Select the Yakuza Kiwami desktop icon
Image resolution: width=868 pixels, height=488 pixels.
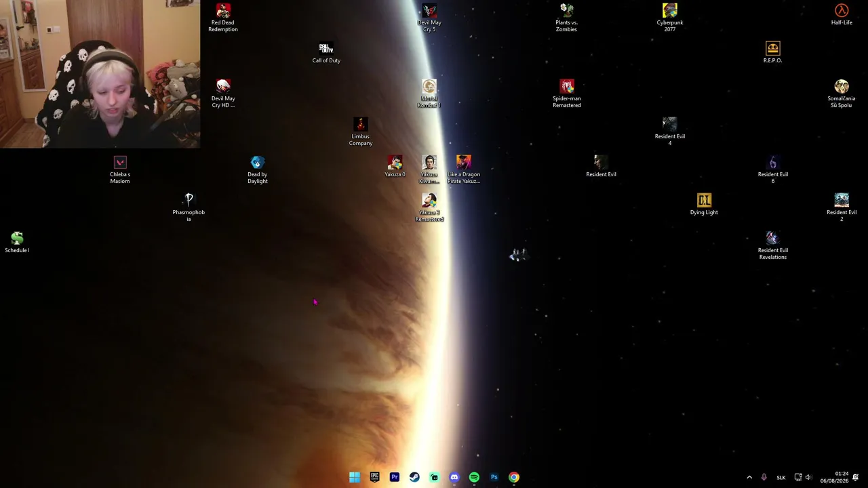pos(429,169)
